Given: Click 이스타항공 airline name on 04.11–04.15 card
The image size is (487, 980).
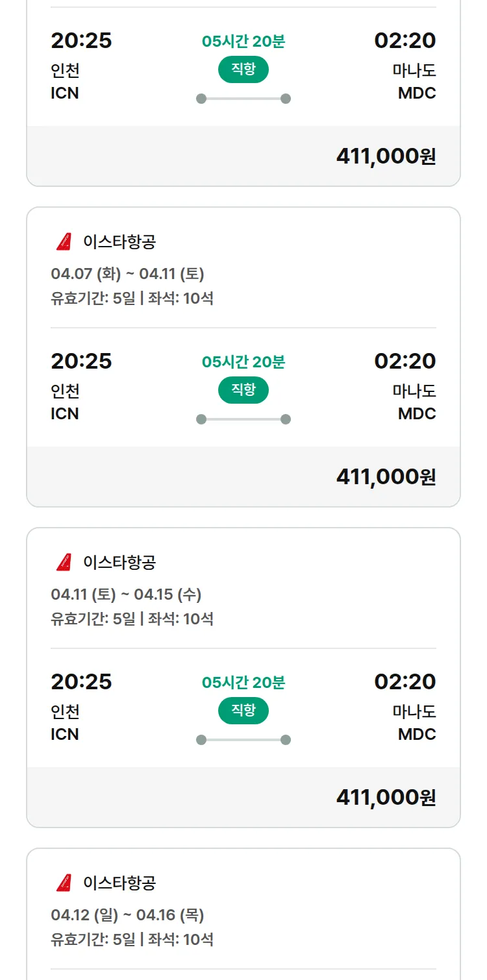Looking at the screenshot, I should (119, 562).
